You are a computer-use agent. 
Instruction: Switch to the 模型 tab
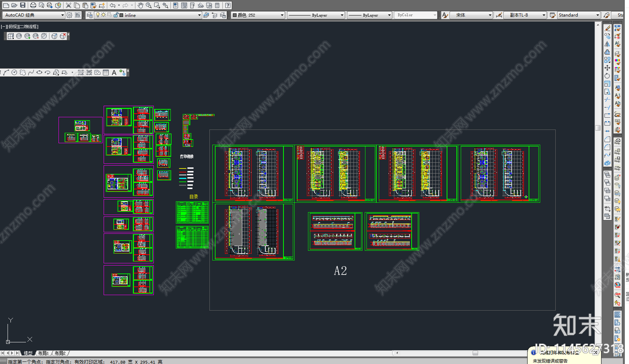pos(28,353)
